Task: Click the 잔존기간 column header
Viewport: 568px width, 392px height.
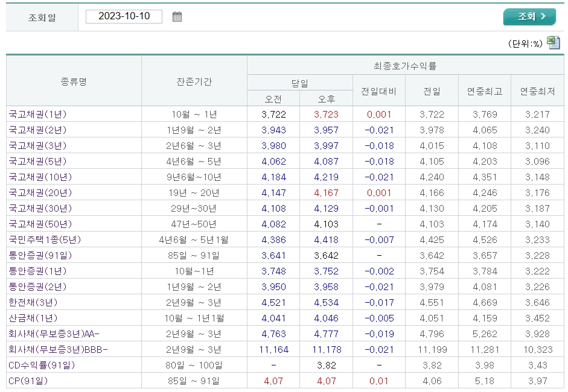Action: click(x=194, y=80)
